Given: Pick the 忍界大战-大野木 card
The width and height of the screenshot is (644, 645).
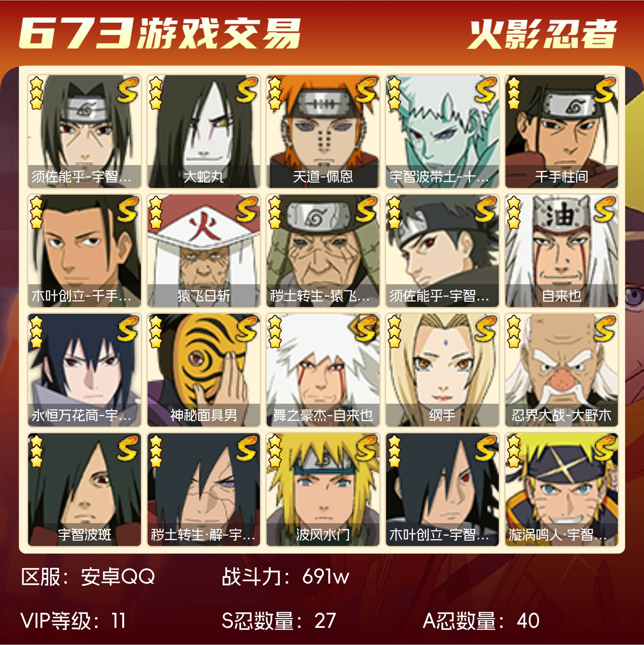Looking at the screenshot, I should click(x=561, y=370).
